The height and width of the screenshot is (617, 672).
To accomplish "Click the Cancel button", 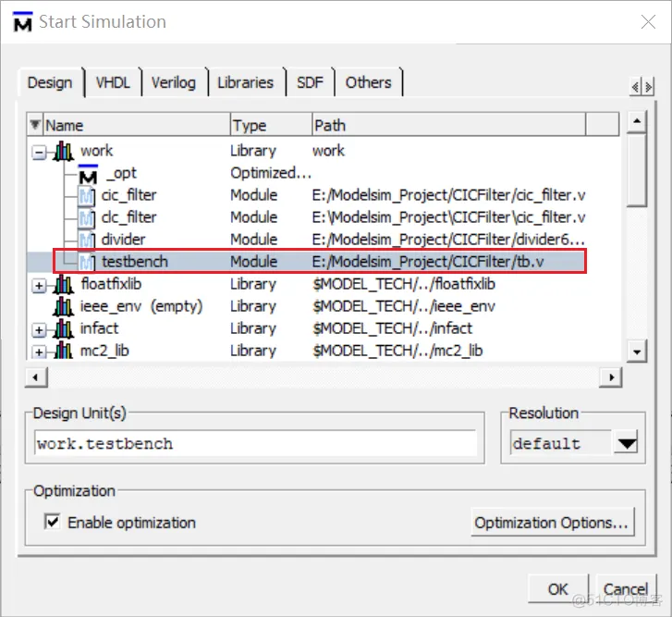I will click(x=626, y=588).
